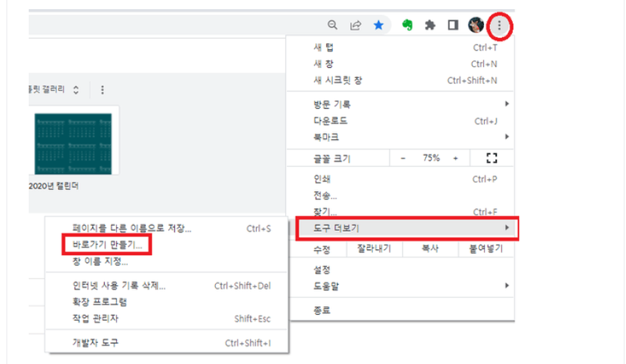Select 페이지를 다른 이름으로 저장...
Image resolution: width=626 pixels, height=364 pixels.
(x=166, y=228)
